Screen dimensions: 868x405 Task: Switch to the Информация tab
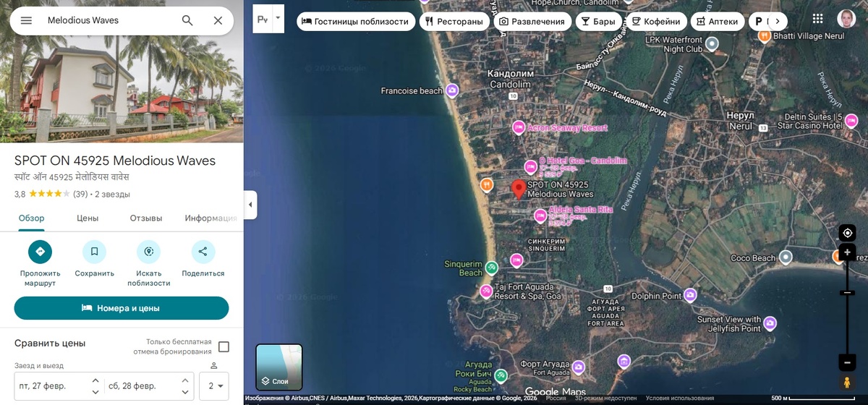(x=210, y=218)
